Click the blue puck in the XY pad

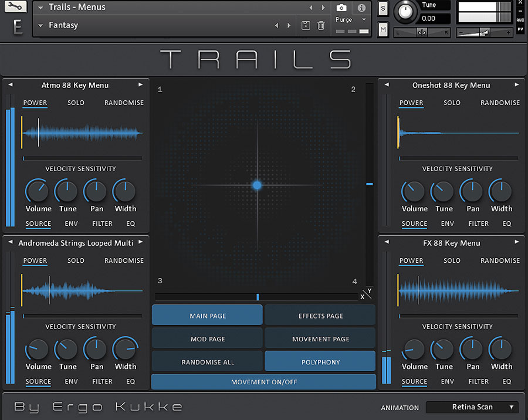[257, 185]
